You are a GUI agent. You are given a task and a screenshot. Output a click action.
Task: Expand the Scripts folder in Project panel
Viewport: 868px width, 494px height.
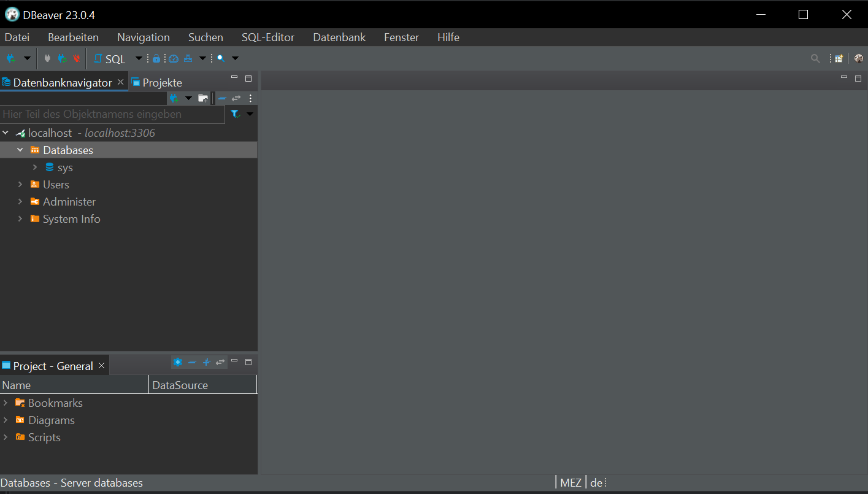[x=6, y=438]
